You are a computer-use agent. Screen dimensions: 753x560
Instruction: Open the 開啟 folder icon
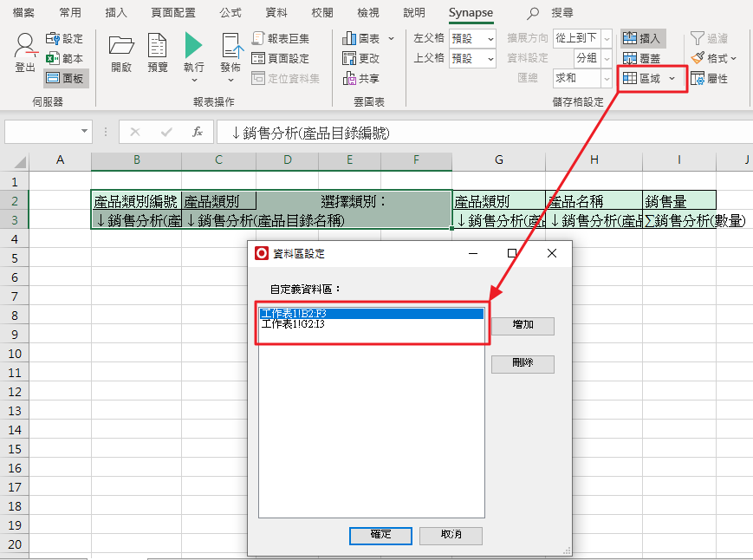[x=121, y=48]
